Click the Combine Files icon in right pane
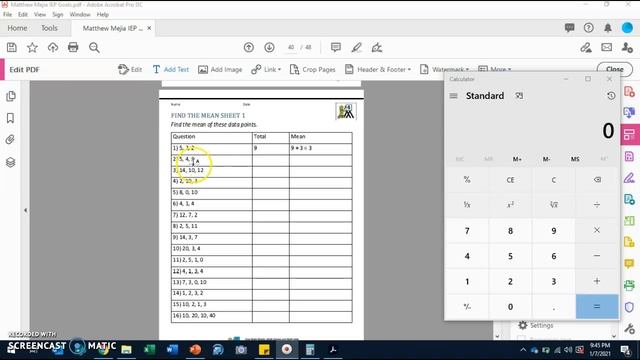The image size is (640, 360). click(629, 112)
